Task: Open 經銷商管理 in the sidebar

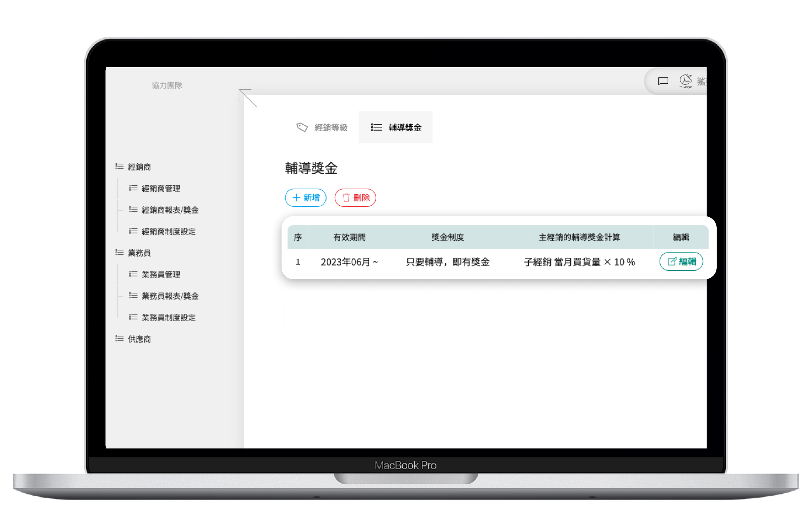Action: click(x=161, y=188)
